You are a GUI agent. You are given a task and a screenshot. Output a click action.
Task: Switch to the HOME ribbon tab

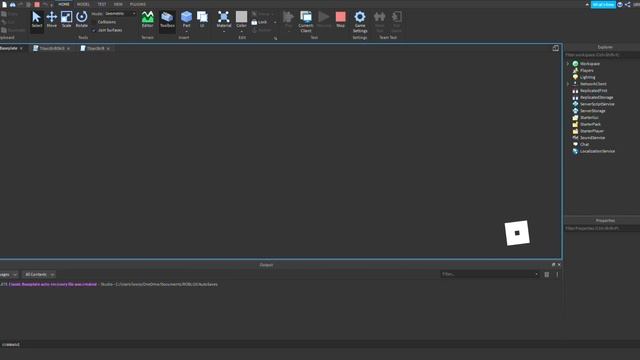[x=64, y=4]
